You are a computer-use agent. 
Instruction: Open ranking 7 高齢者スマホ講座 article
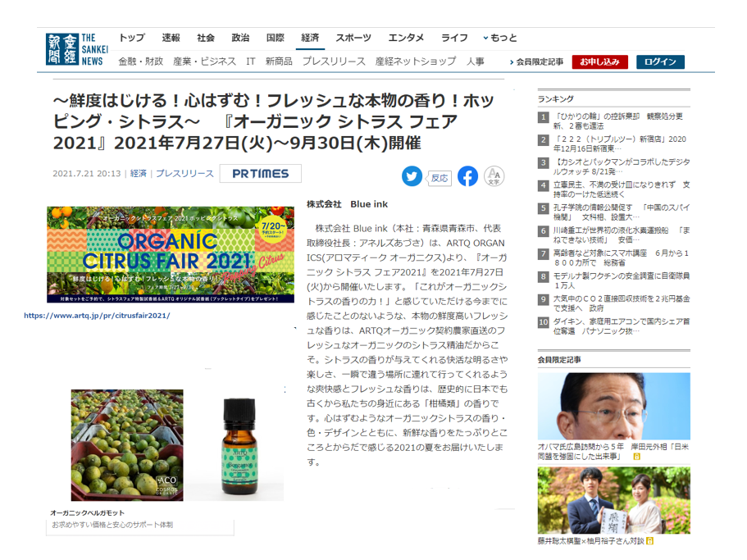[x=621, y=258]
